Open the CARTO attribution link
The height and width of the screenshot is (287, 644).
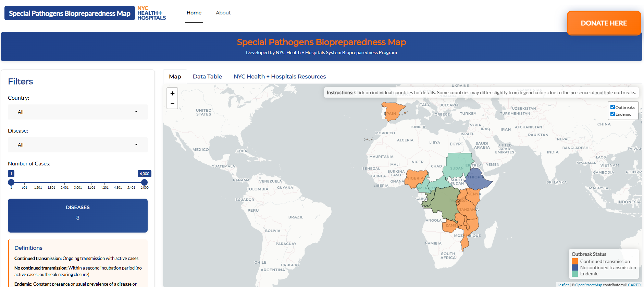click(x=634, y=285)
